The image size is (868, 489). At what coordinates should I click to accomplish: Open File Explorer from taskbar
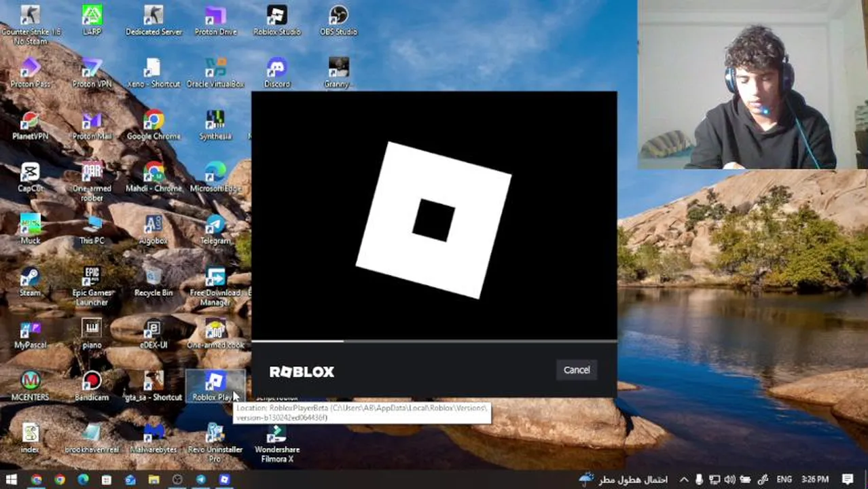click(153, 479)
